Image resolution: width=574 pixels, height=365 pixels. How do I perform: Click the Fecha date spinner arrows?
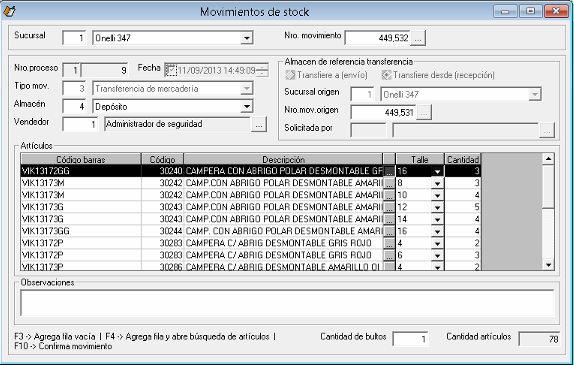(x=262, y=70)
